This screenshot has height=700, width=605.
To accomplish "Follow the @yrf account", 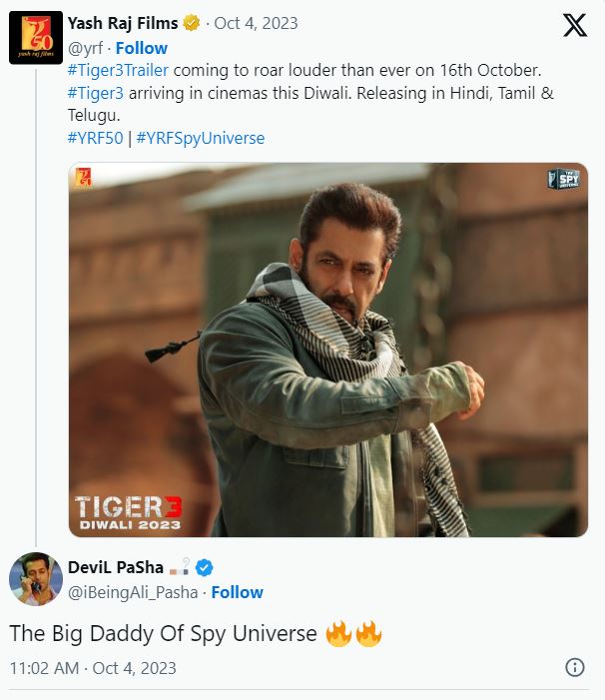I will click(x=142, y=48).
